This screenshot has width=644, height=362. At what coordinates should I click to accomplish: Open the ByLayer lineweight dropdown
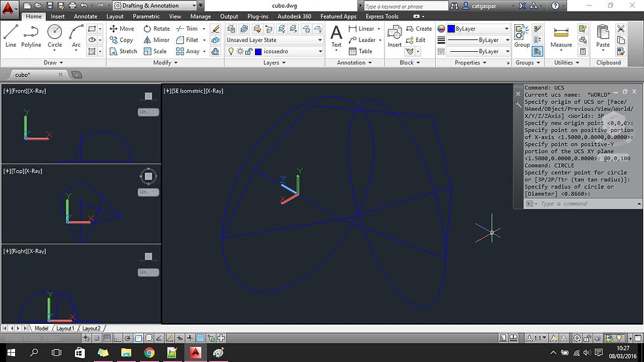click(478, 40)
